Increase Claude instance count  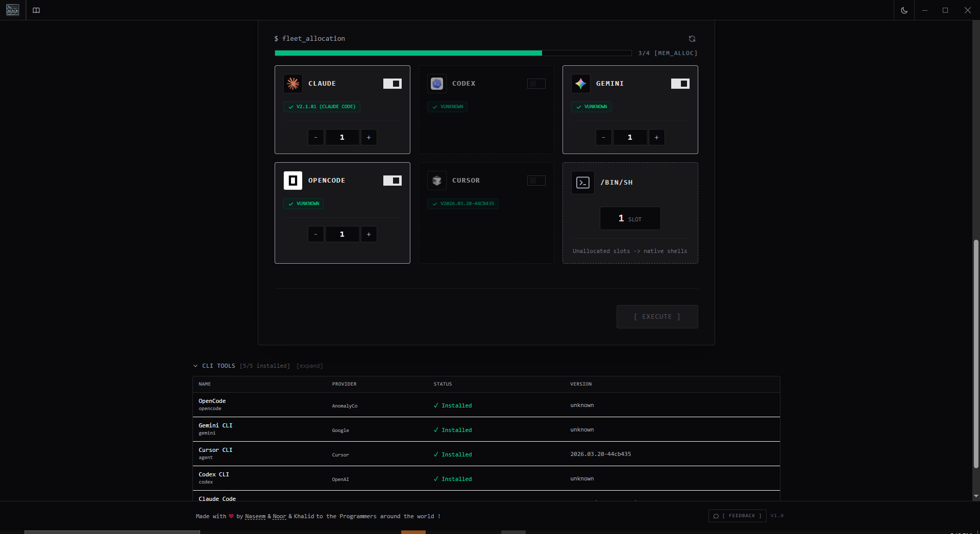pyautogui.click(x=369, y=137)
